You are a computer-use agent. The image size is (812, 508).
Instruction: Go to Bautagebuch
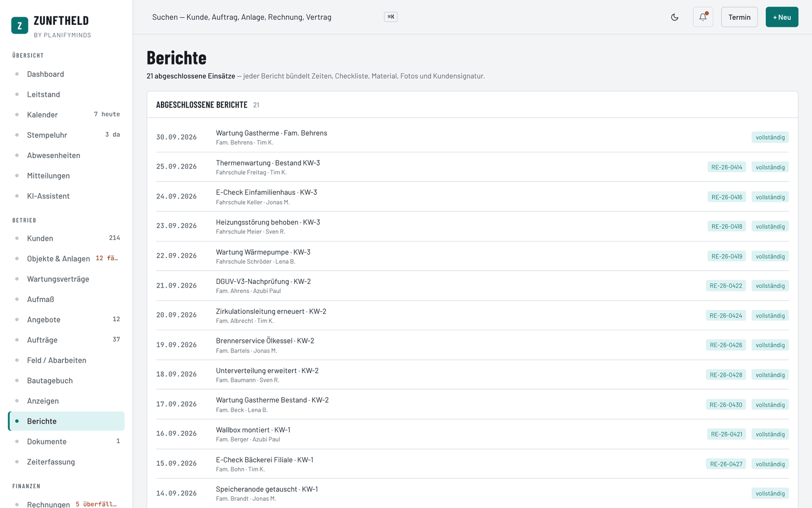pyautogui.click(x=66, y=380)
